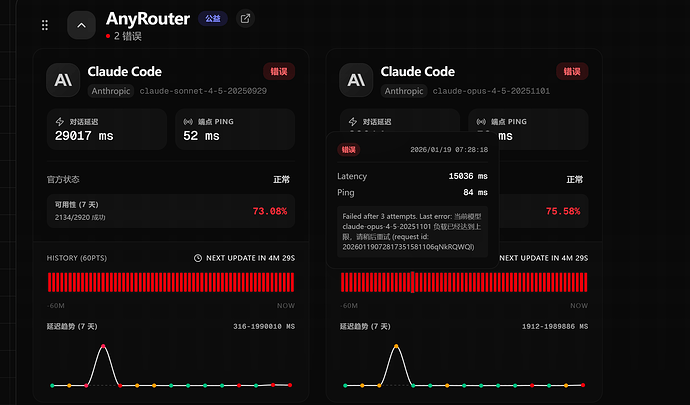Click the Anthropic tag on the sonnet card
The width and height of the screenshot is (690, 405).
[x=110, y=91]
